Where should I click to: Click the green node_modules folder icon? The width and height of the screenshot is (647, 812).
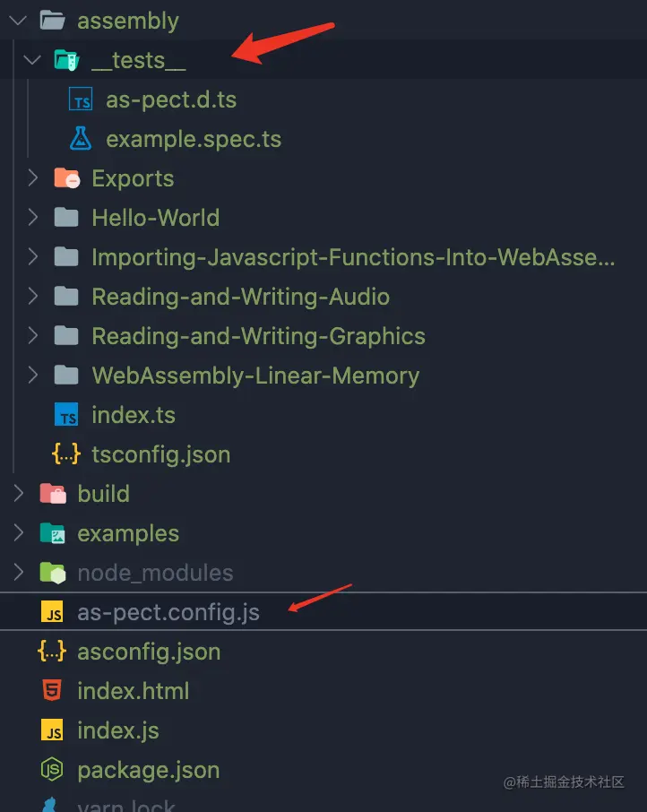tap(52, 573)
